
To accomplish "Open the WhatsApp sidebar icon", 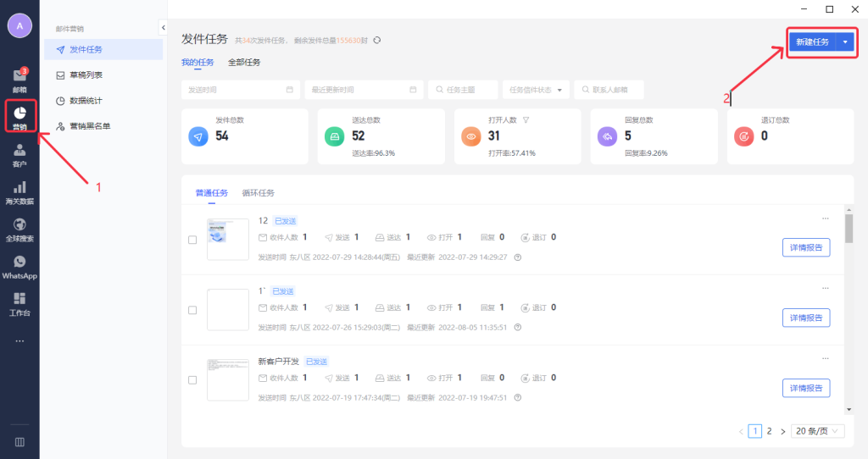I will coord(19,266).
